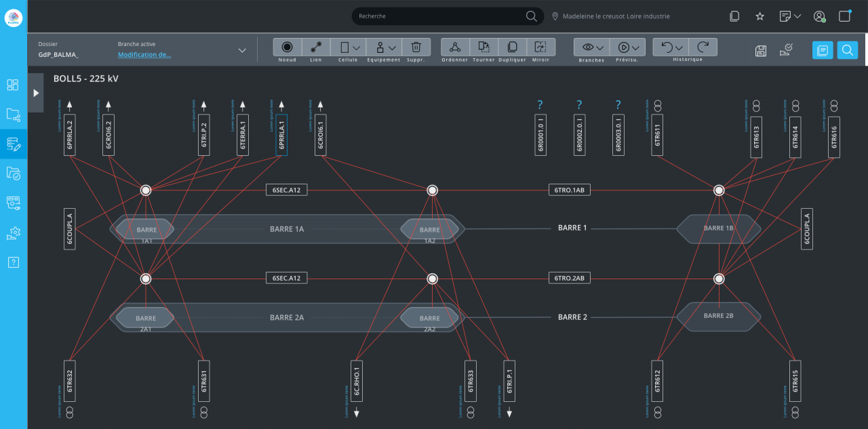Screen dimensions: 868x429
Task: Activate the Lien connection tool
Action: pos(316,47)
